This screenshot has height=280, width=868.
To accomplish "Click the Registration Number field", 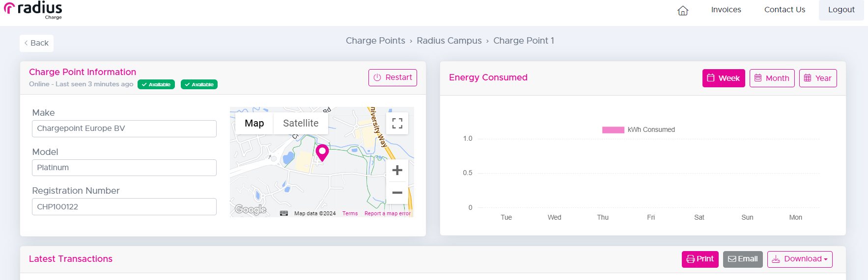I will (x=124, y=206).
